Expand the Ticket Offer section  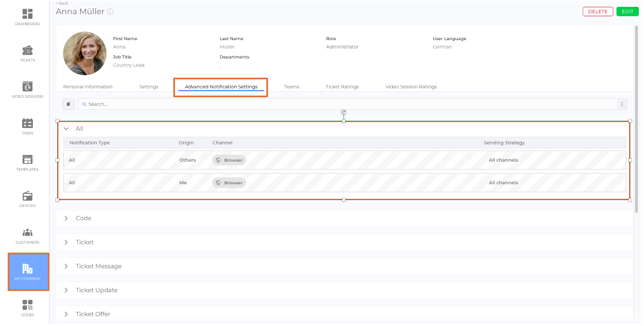[x=66, y=314]
